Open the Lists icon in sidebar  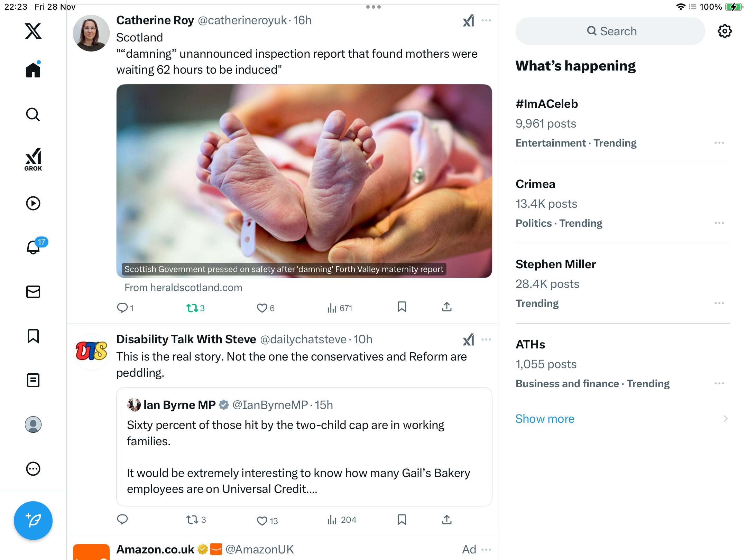pos(33,380)
